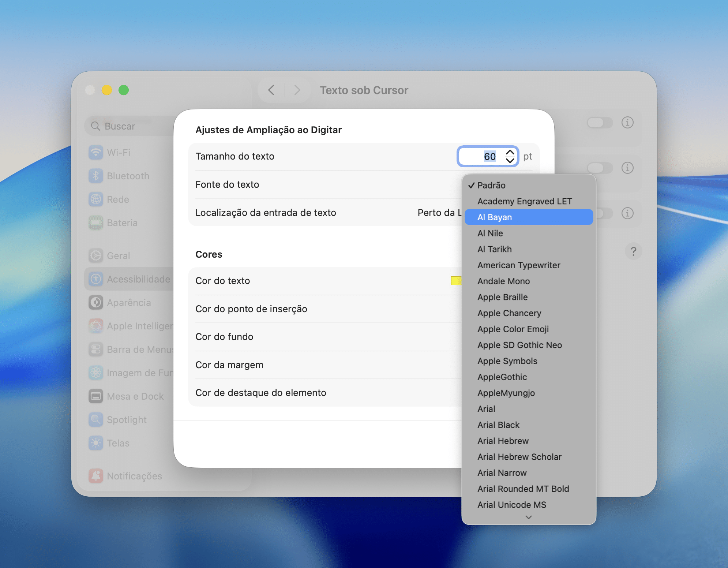The height and width of the screenshot is (568, 728).
Task: Click the search magnifier icon
Action: click(x=95, y=126)
